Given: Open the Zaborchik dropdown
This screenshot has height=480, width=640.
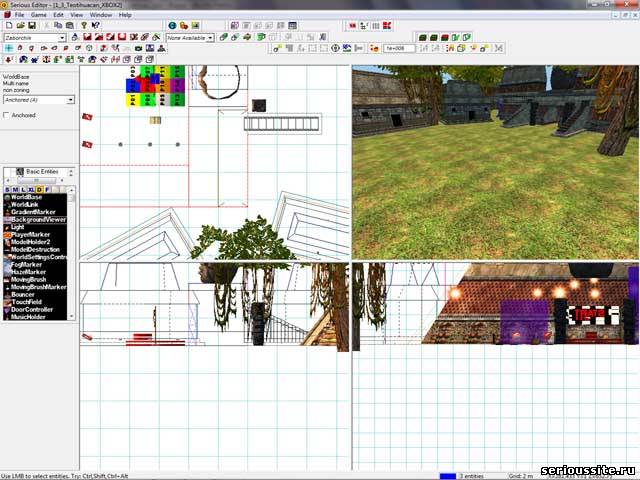Looking at the screenshot, I should (62, 38).
